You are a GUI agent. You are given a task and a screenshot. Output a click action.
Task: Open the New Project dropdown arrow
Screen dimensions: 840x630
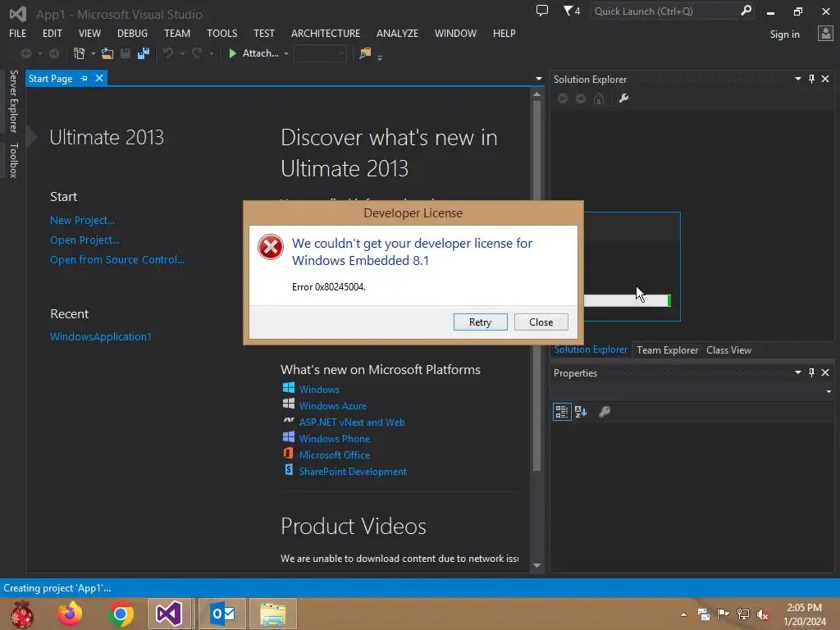point(94,53)
